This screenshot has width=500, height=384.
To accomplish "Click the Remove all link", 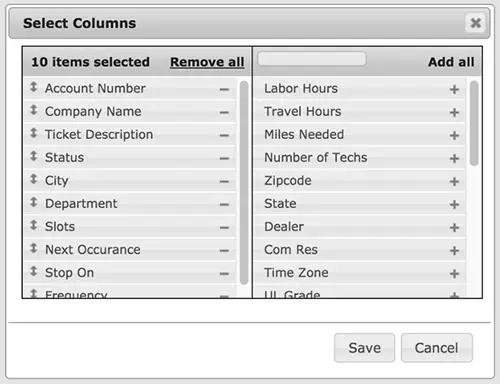I will [207, 62].
